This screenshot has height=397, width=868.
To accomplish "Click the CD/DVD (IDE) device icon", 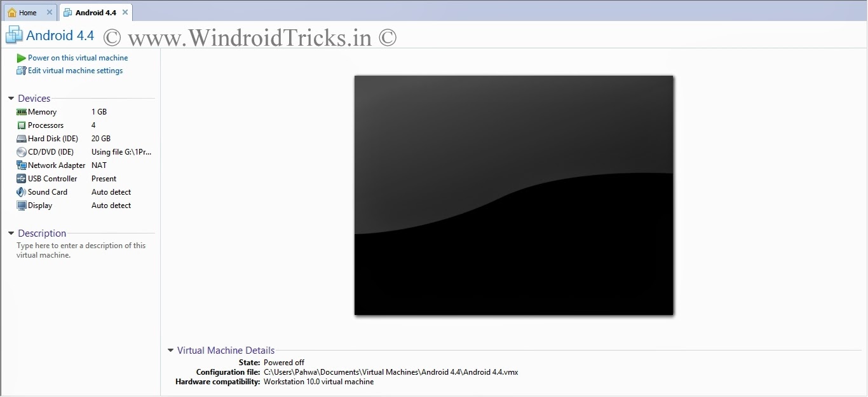I will (x=20, y=151).
